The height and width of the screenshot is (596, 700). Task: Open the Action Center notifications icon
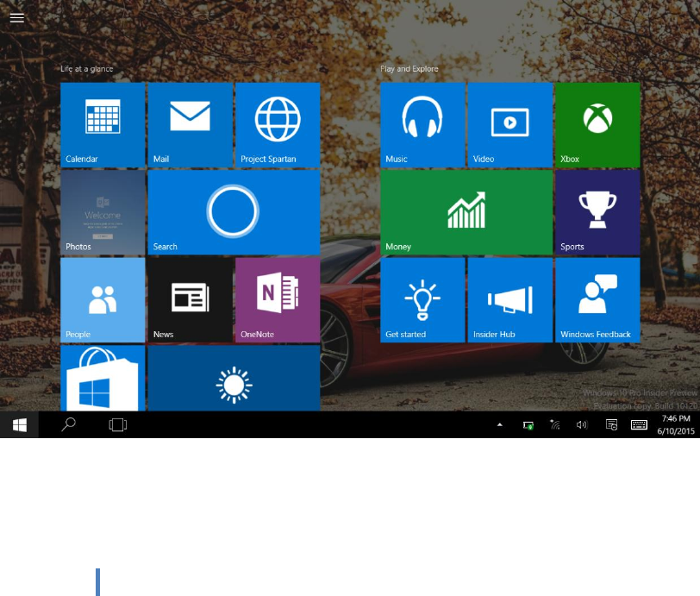[611, 424]
